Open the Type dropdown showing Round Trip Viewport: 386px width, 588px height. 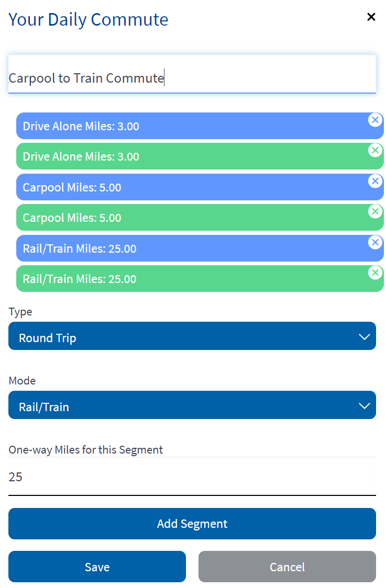click(x=192, y=336)
